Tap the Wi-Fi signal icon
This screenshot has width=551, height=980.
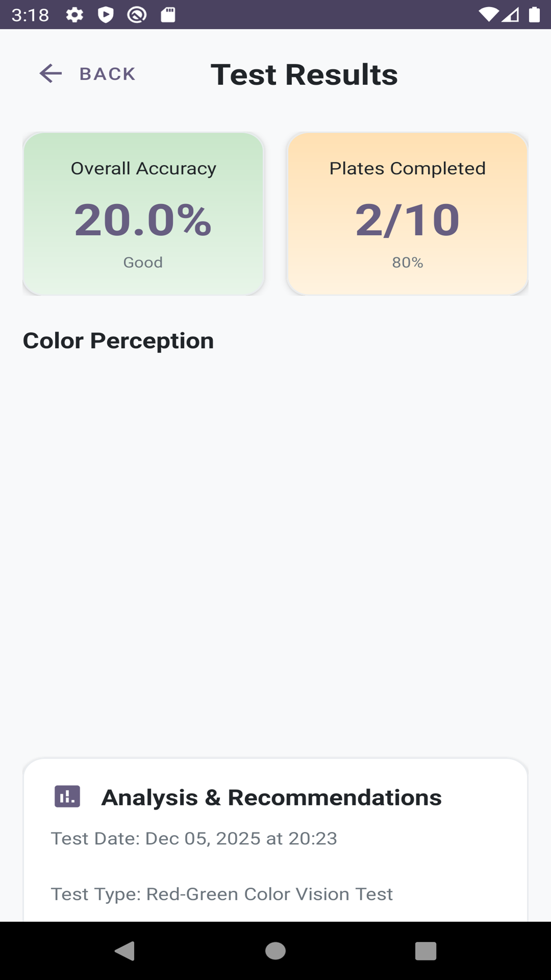tap(488, 15)
